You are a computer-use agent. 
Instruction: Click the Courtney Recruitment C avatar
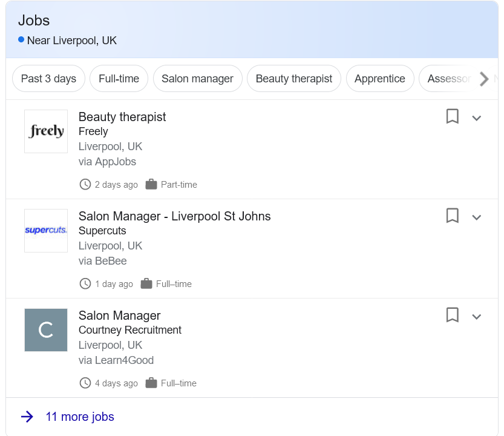[46, 330]
